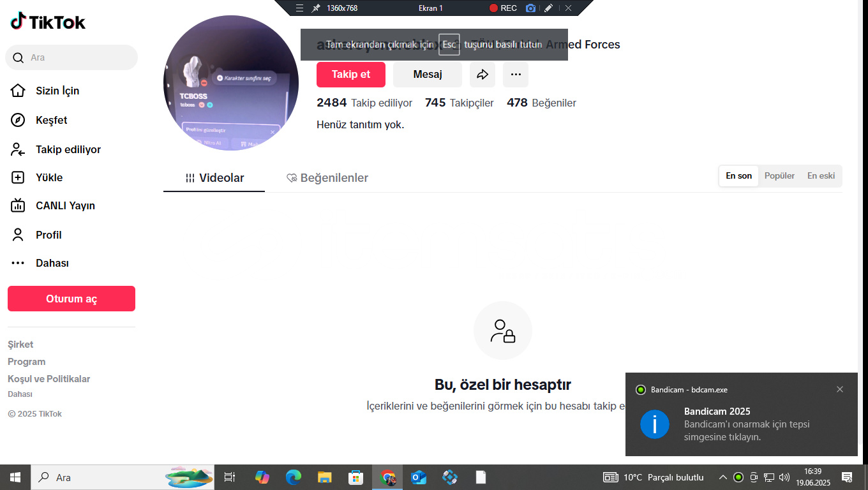The height and width of the screenshot is (490, 868).
Task: Click the Mesaj button
Action: [428, 75]
